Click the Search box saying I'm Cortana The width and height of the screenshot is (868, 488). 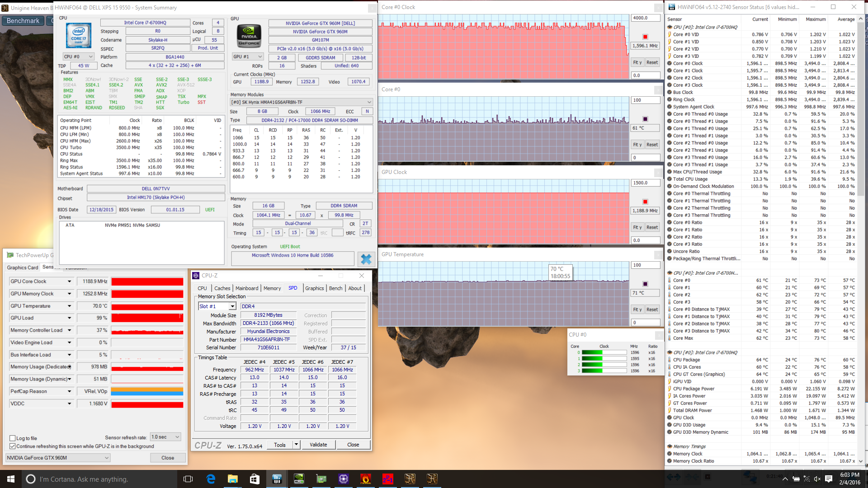99,479
